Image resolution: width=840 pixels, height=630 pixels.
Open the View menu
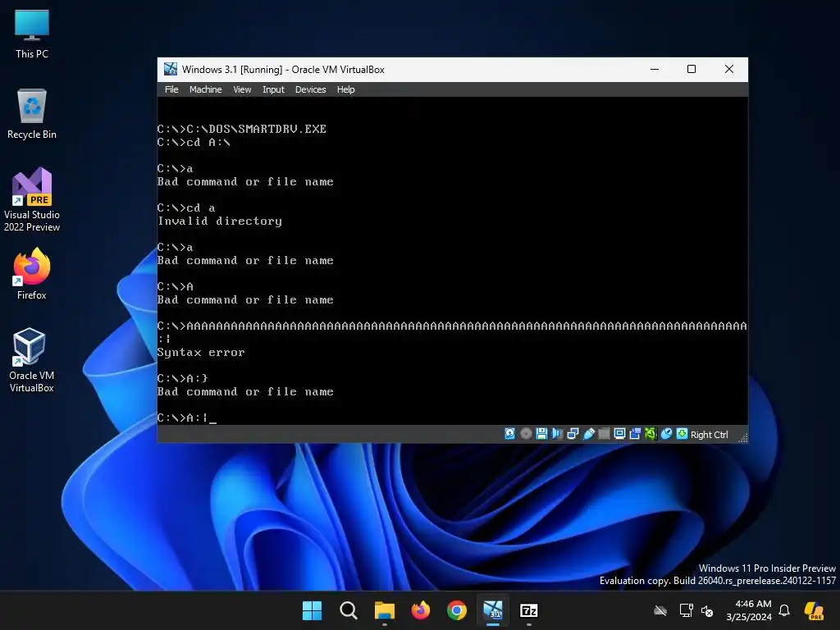[242, 89]
